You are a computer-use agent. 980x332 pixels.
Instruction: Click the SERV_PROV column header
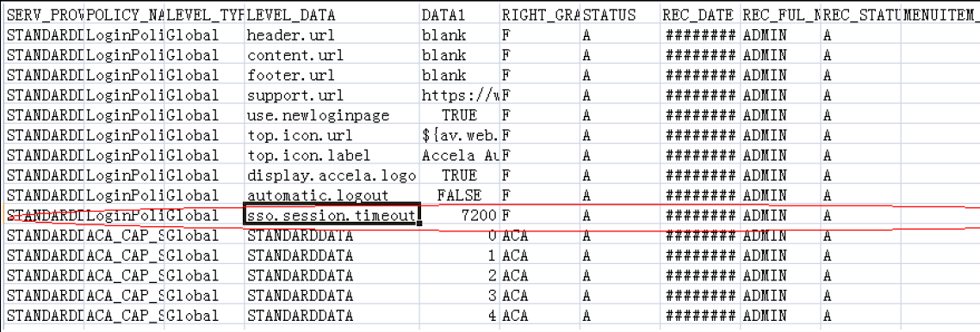tap(44, 15)
